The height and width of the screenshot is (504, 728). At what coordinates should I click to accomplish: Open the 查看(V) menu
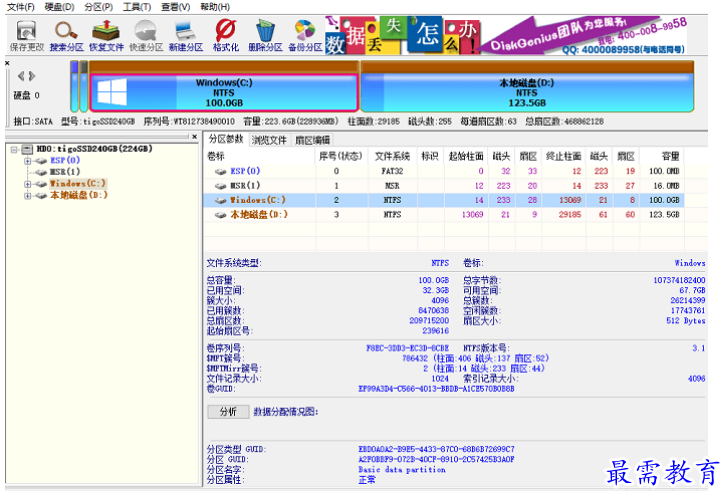(x=176, y=7)
